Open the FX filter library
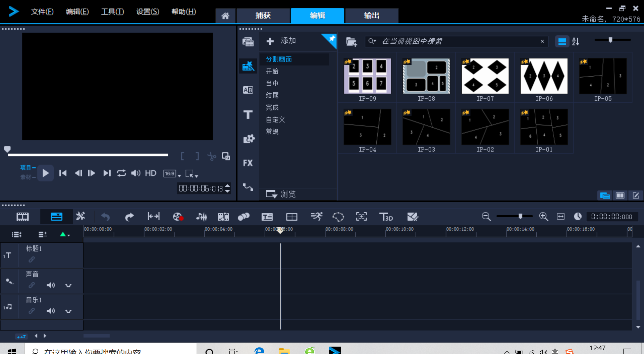 (x=248, y=163)
